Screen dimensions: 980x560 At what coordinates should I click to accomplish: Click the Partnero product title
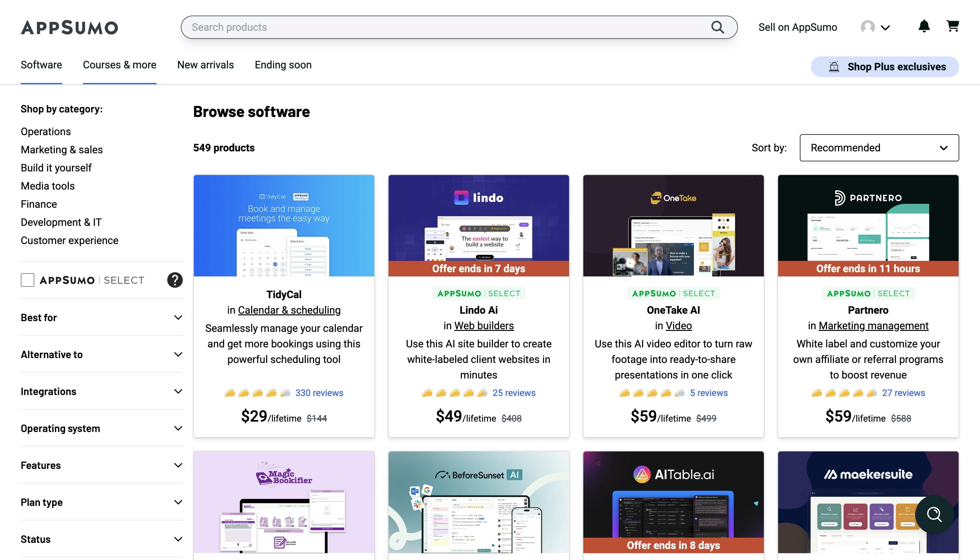(x=868, y=310)
